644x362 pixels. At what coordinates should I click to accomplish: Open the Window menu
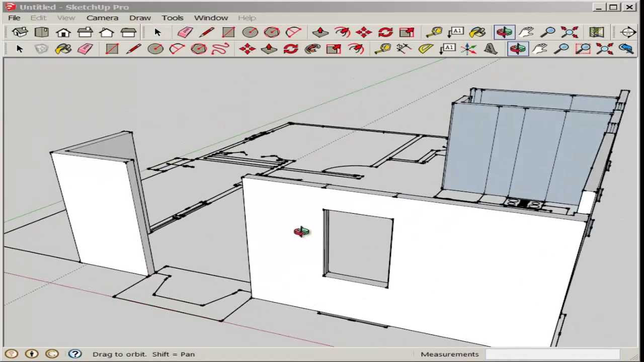point(211,18)
